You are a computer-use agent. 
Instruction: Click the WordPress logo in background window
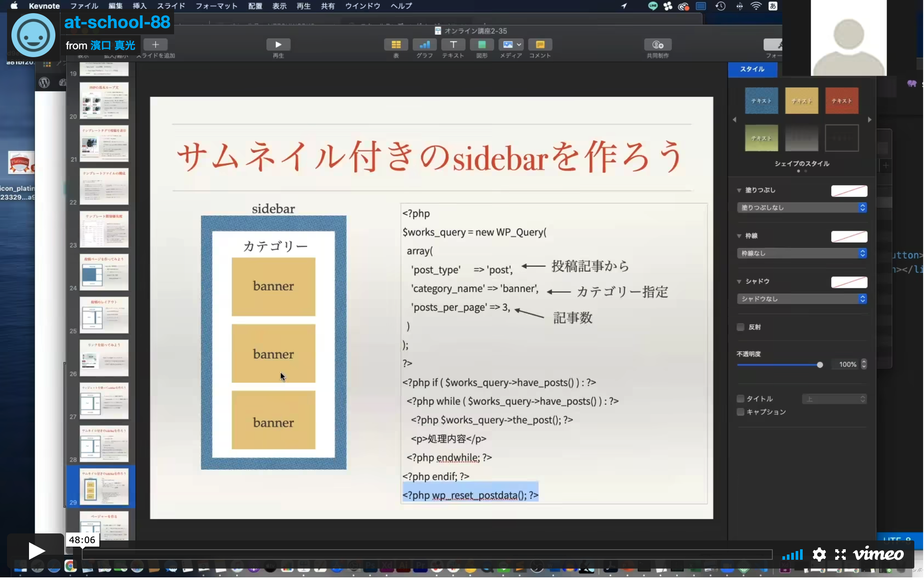click(44, 82)
